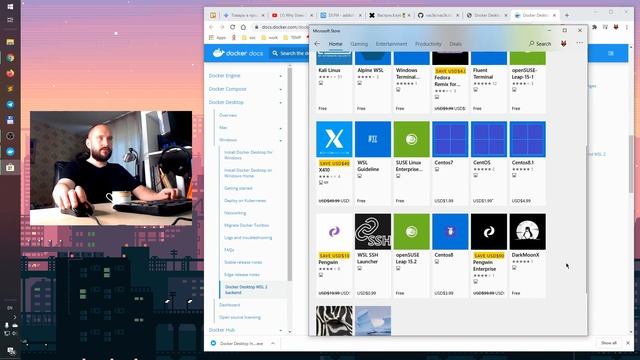Open the light blue app thumbnail

point(373,321)
